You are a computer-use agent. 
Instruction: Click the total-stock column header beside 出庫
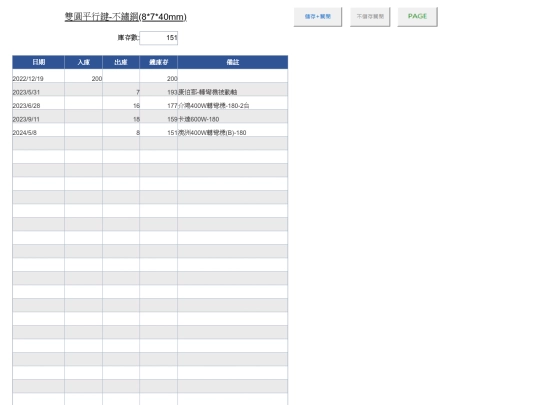tap(158, 62)
